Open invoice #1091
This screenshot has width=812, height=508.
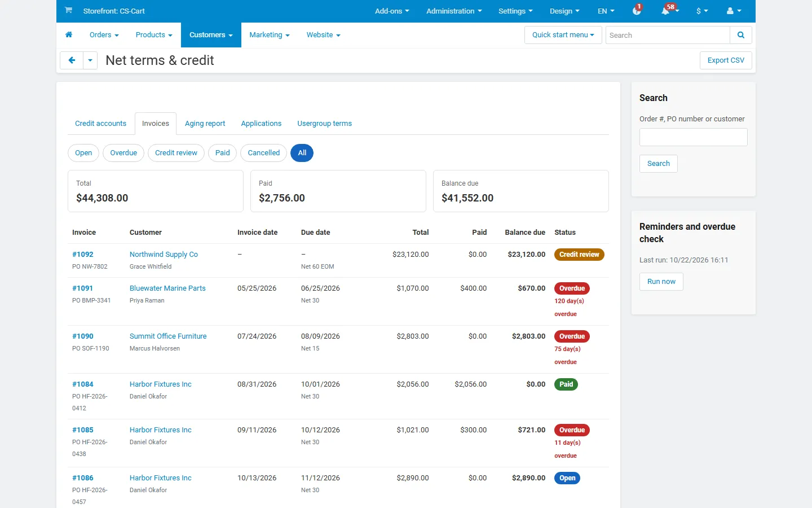coord(82,288)
